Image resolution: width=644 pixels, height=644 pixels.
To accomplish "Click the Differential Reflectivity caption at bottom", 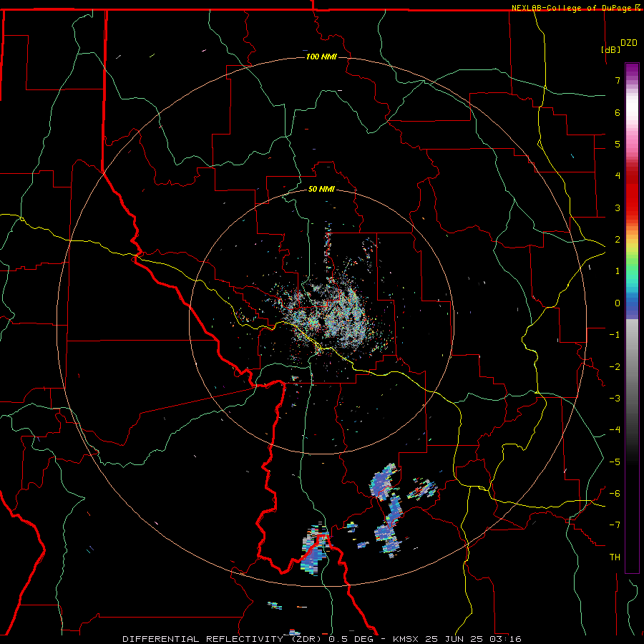I will pos(322,639).
